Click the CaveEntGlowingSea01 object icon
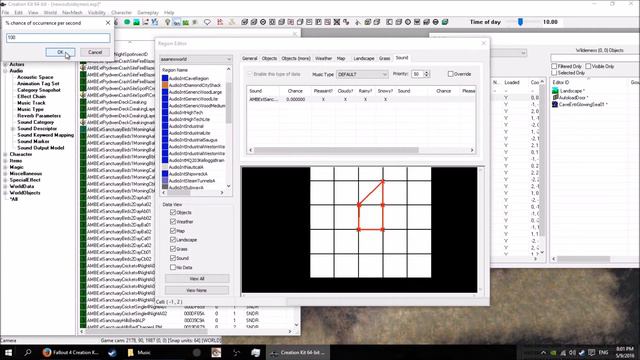The image size is (640, 360). pos(555,104)
